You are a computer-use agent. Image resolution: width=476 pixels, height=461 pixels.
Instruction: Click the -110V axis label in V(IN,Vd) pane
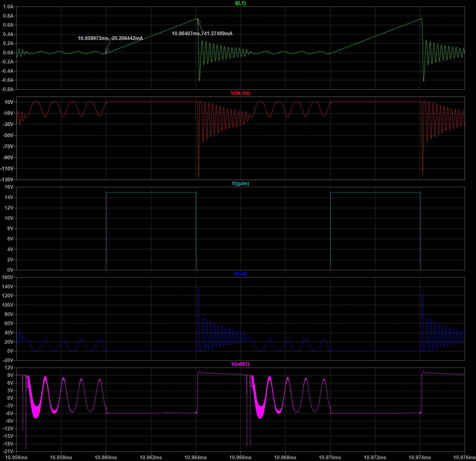[x=7, y=169]
